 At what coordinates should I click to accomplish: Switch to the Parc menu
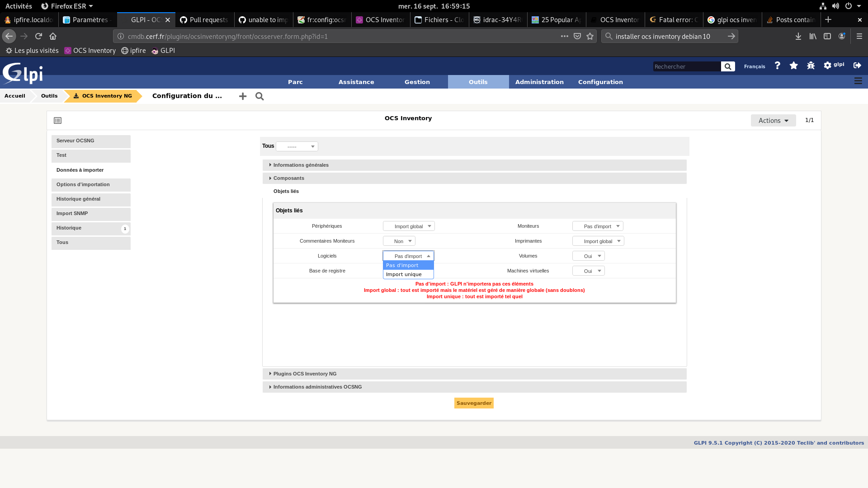click(x=295, y=82)
